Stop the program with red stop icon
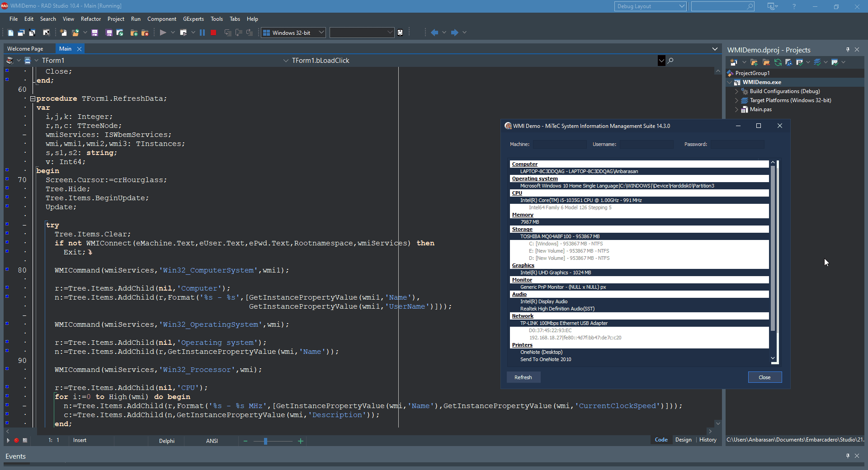Screen dimensions: 868x470 click(213, 33)
